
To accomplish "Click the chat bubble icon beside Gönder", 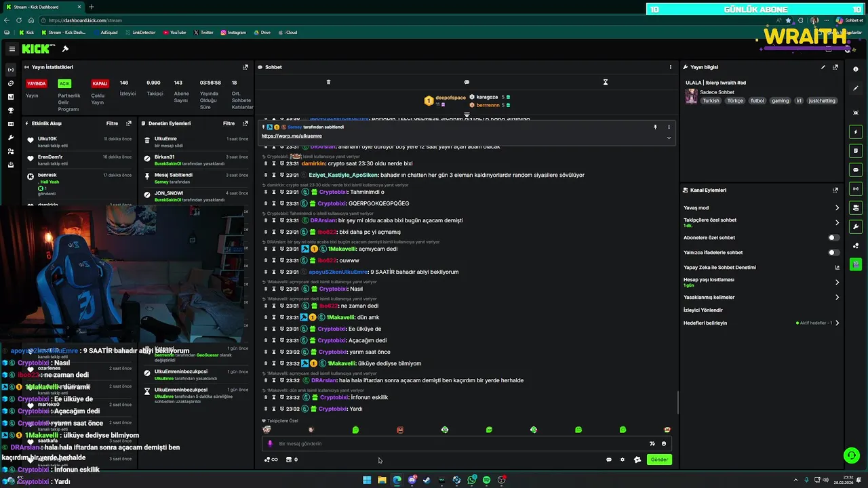I will pos(609,460).
